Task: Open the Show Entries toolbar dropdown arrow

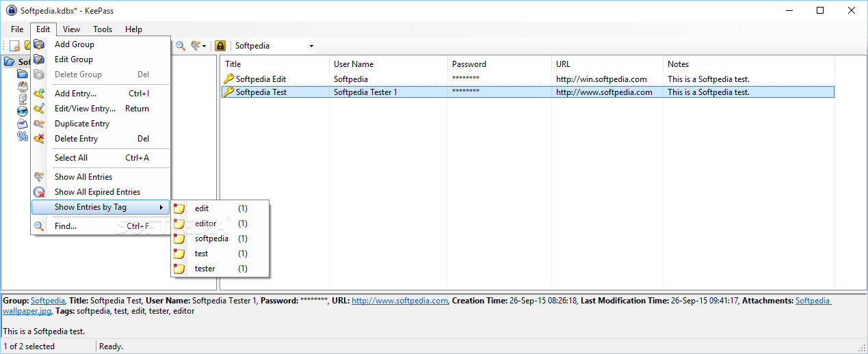Action: pyautogui.click(x=205, y=46)
